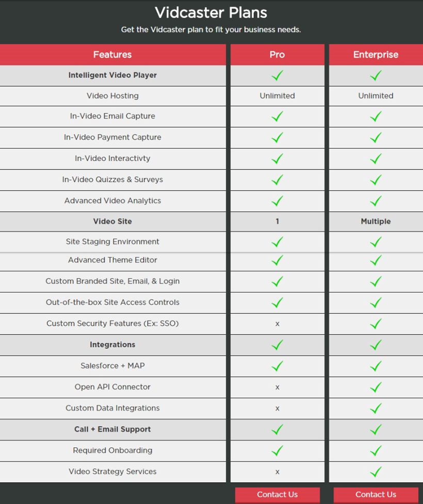Click the Features column header

(112, 55)
